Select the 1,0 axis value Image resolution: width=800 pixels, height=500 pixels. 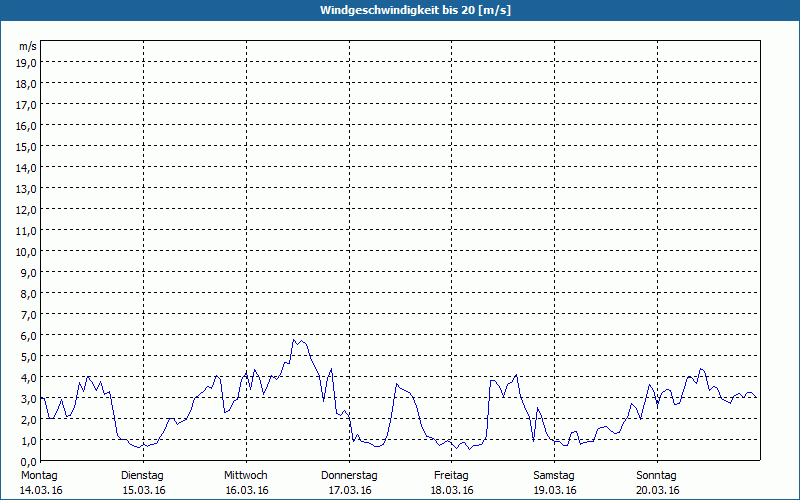29,440
